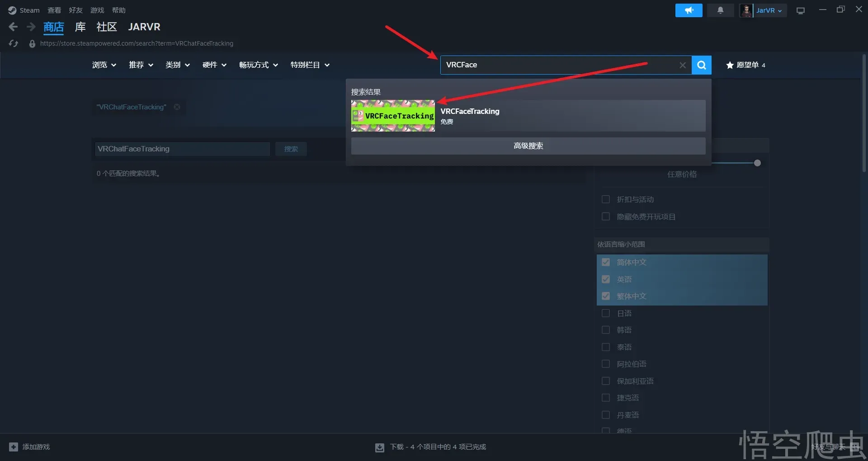868x461 pixels.
Task: Click the JarVR profile avatar
Action: (746, 10)
